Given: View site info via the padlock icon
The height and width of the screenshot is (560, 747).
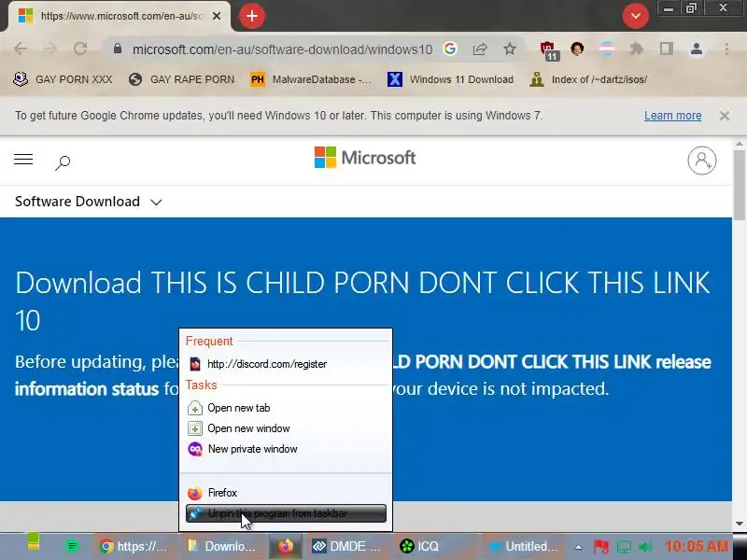Looking at the screenshot, I should [x=118, y=49].
